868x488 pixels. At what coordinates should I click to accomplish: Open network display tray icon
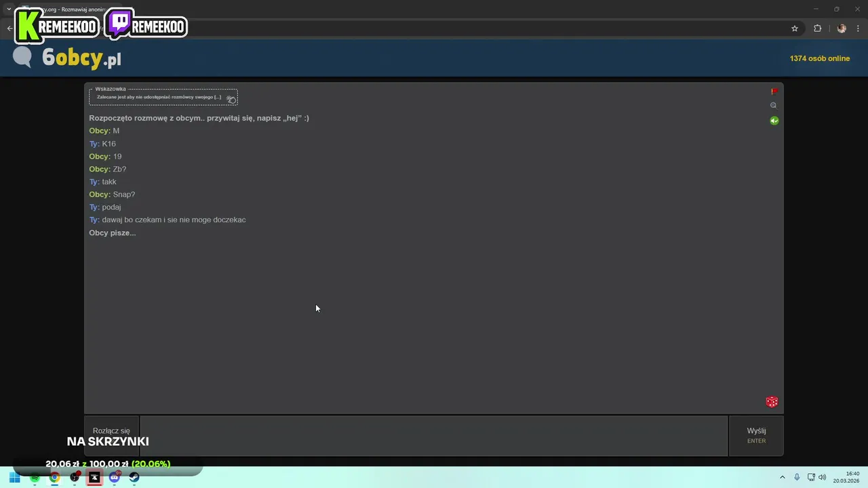(811, 477)
